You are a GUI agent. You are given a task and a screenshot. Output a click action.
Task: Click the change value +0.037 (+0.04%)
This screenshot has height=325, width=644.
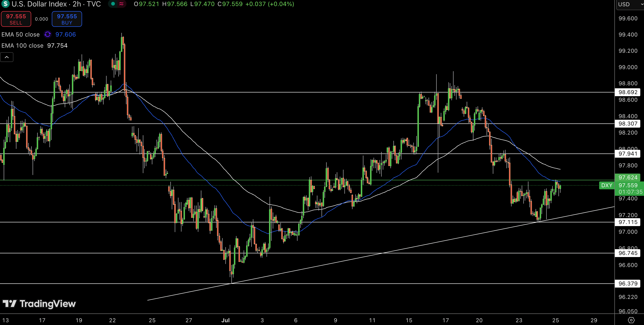[x=270, y=4]
